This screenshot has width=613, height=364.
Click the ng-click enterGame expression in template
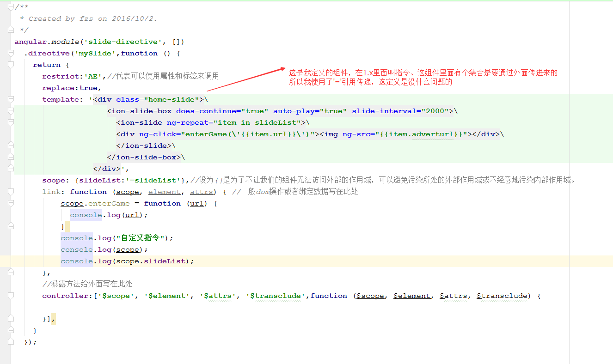point(247,134)
